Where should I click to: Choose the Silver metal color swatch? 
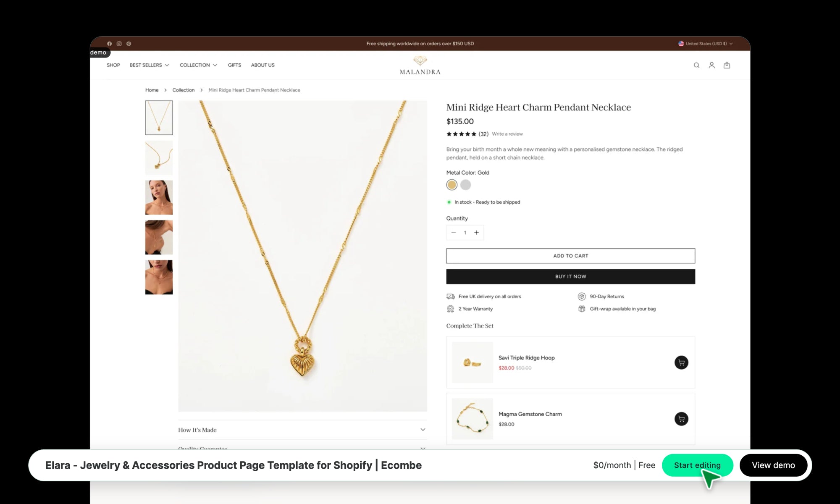point(465,185)
